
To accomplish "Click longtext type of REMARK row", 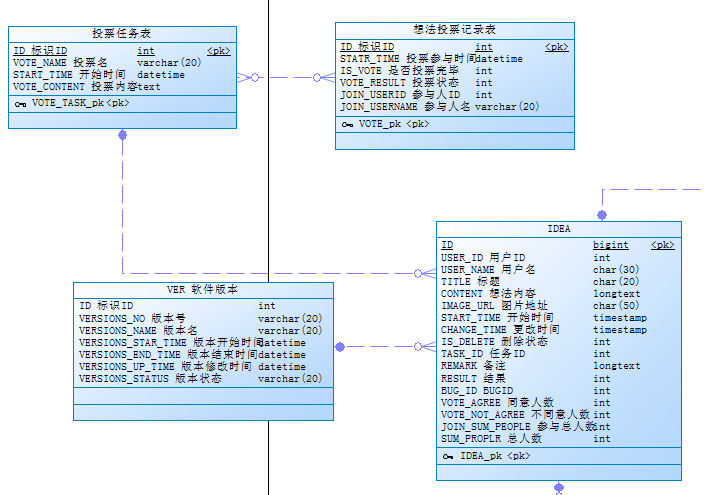I will point(616,366).
